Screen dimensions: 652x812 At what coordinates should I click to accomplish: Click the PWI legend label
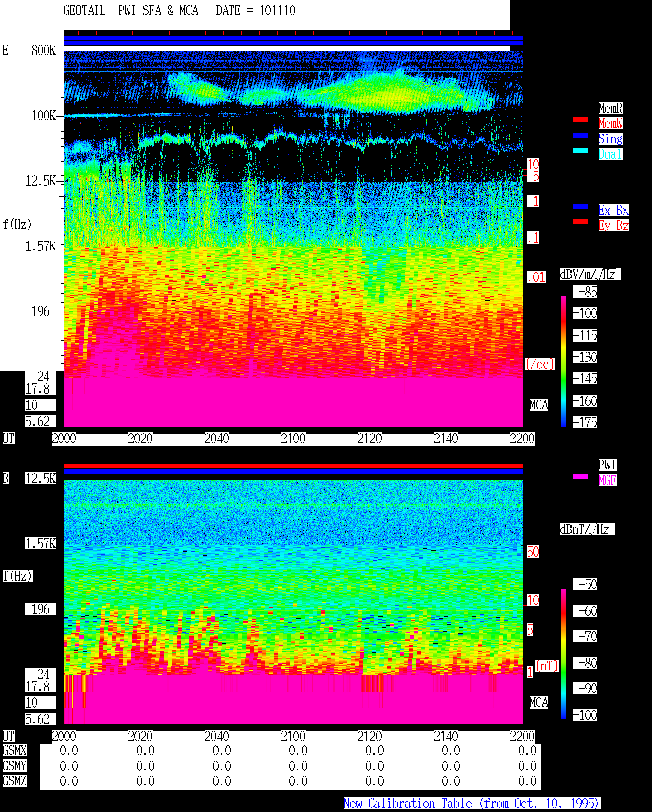coord(607,465)
